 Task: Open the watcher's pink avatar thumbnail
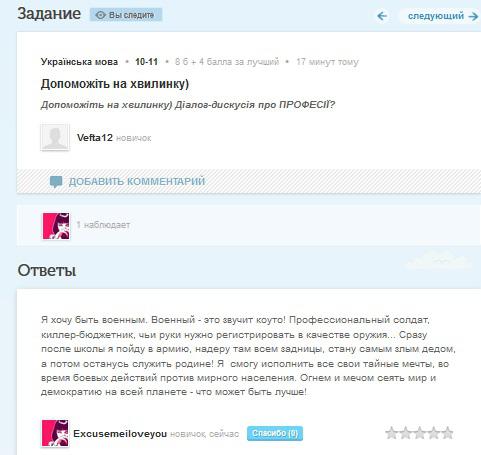(56, 226)
